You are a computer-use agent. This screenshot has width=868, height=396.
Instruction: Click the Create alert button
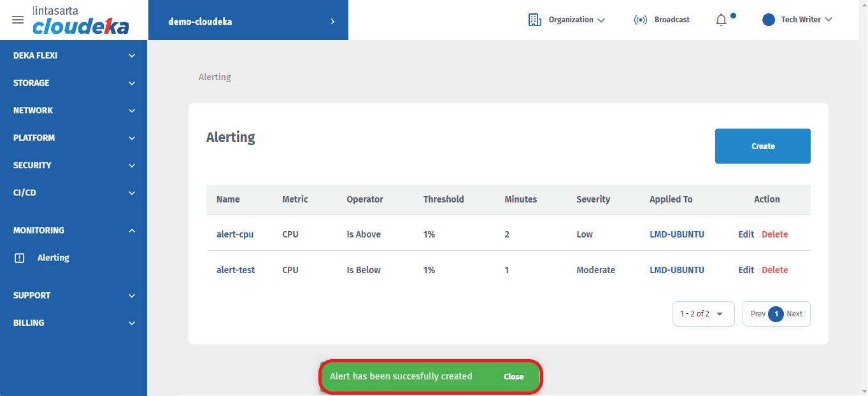pyautogui.click(x=762, y=146)
